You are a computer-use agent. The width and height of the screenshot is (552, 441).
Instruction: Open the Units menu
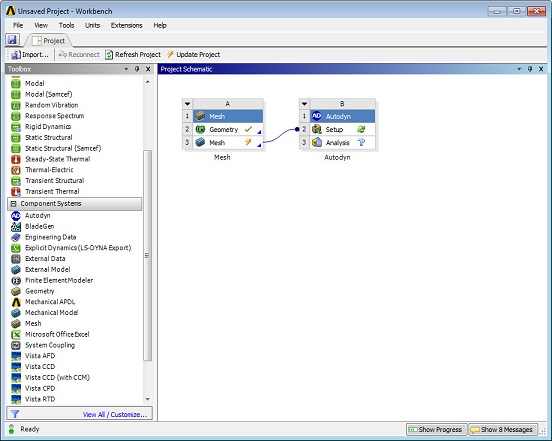click(x=92, y=25)
